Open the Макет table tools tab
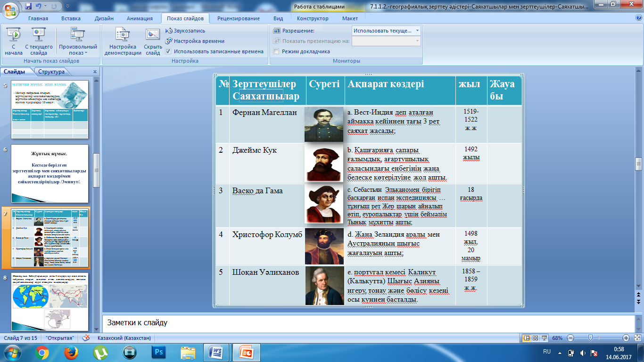Viewport: 644px width, 362px height. click(x=350, y=18)
